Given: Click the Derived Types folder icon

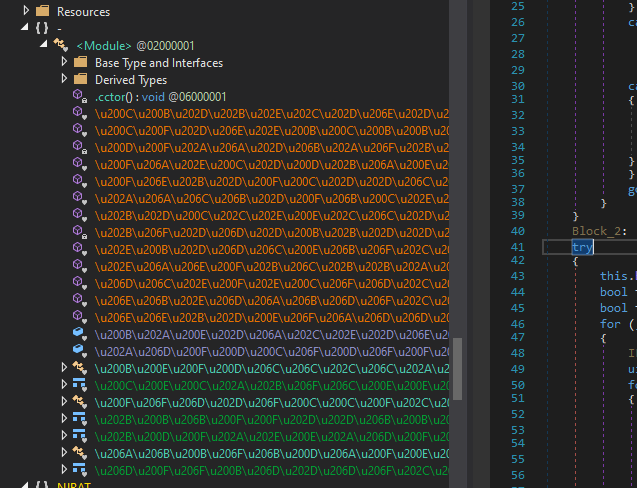Looking at the screenshot, I should point(80,79).
